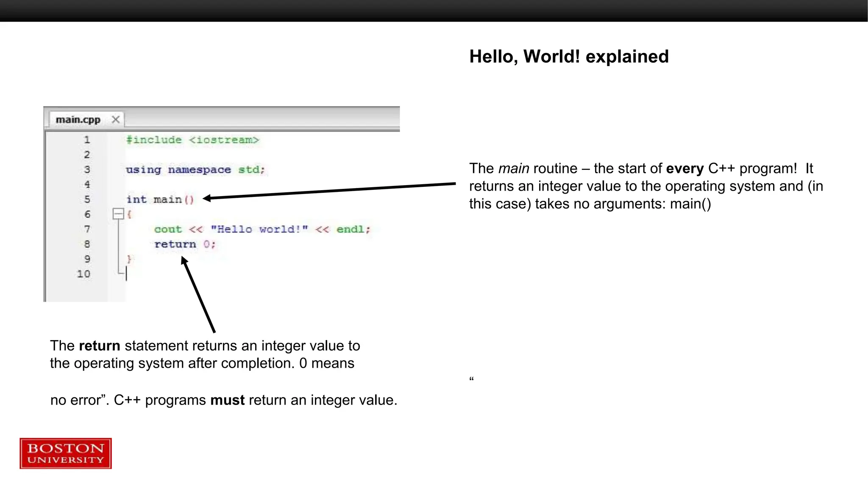The image size is (868, 488).
Task: Click the 'Hello, World! explained' heading
Action: (x=569, y=56)
